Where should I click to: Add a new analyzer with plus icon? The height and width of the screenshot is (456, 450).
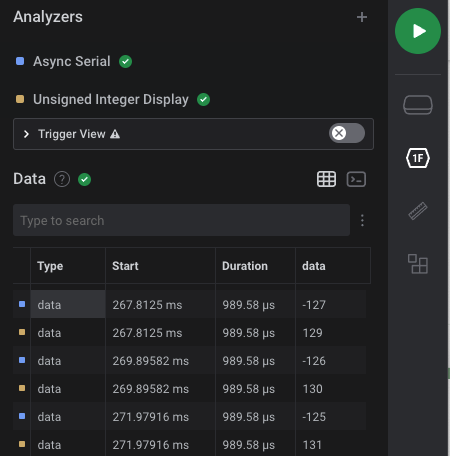click(x=362, y=17)
